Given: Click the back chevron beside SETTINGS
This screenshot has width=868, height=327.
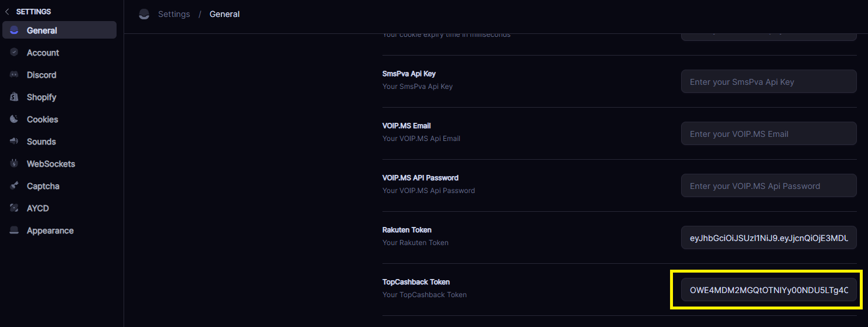Looking at the screenshot, I should coord(7,12).
